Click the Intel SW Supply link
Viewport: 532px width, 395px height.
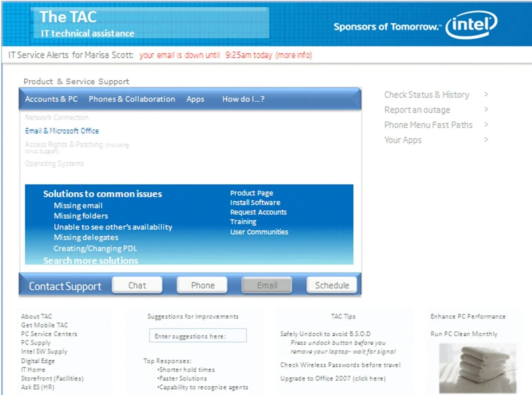coord(44,352)
